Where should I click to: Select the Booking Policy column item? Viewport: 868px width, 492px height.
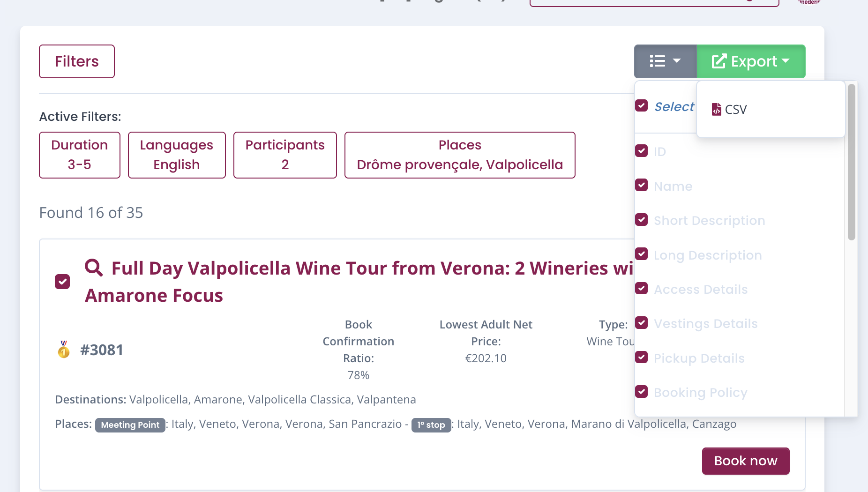pyautogui.click(x=700, y=393)
